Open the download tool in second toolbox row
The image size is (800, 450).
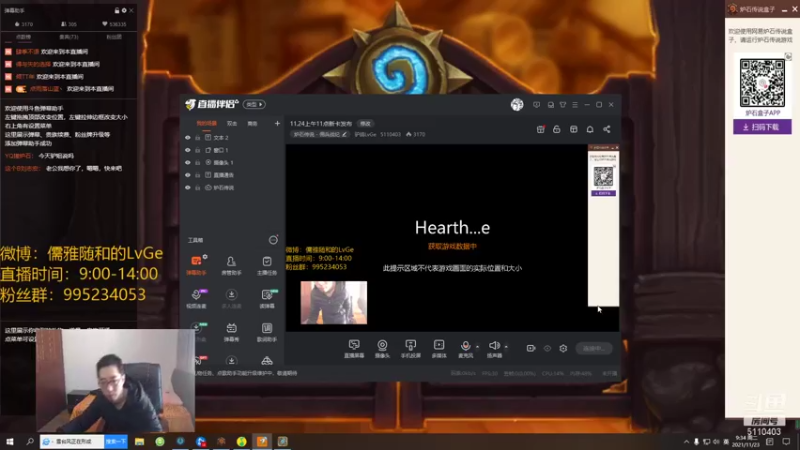point(231,298)
